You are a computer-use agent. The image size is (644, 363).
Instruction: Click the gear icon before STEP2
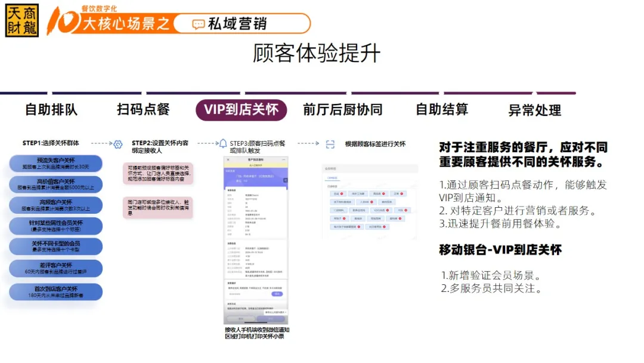point(118,144)
